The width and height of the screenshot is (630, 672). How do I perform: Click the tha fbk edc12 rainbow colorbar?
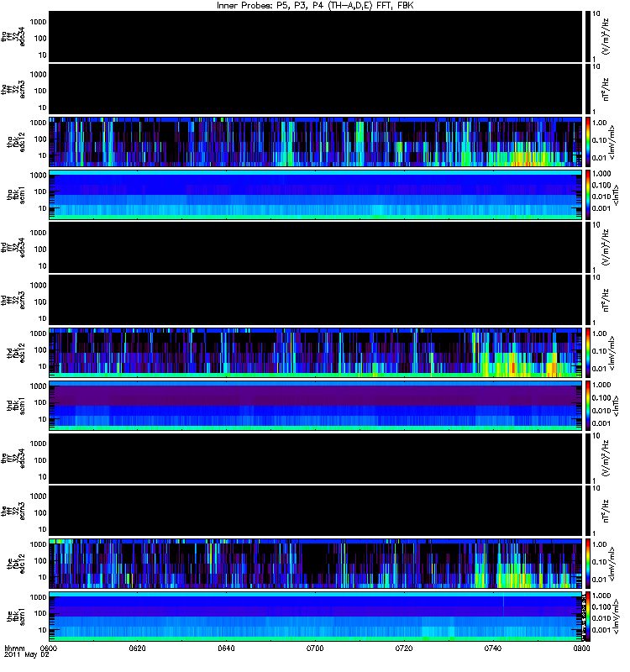coord(587,141)
